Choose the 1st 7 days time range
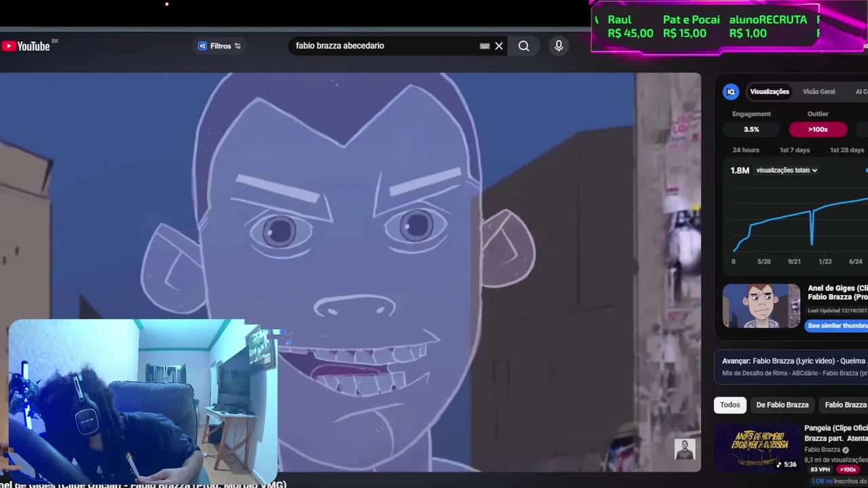Viewport: 868px width, 488px height. 794,150
